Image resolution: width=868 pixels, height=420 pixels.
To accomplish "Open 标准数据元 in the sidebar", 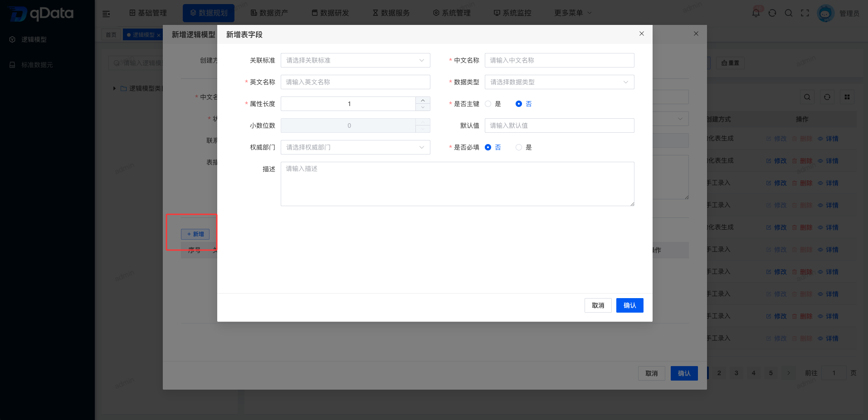I will 37,65.
